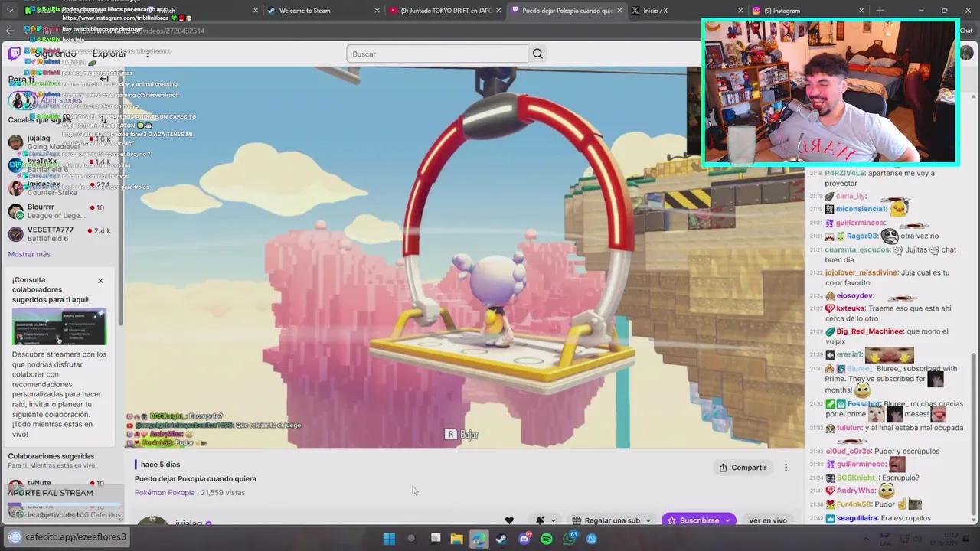Click Abrir stories avatar in sidebar

click(21, 100)
